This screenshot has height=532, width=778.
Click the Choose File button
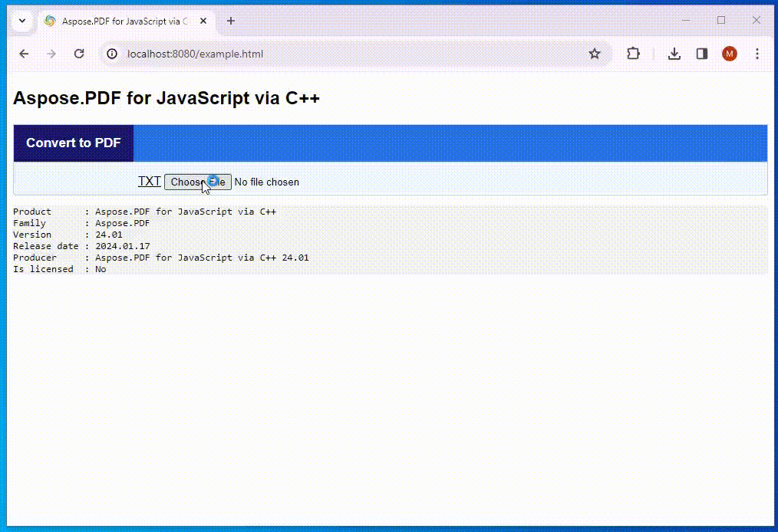click(197, 182)
